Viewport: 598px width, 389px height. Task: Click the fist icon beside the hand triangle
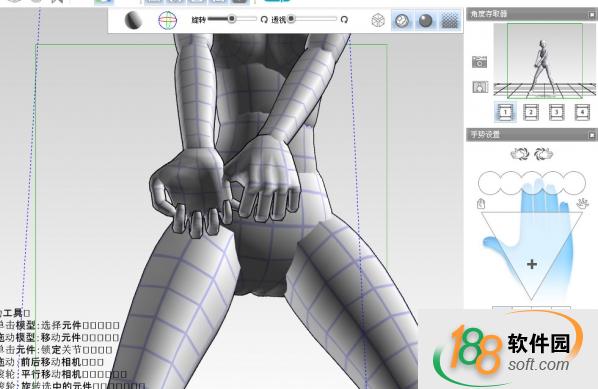click(481, 204)
